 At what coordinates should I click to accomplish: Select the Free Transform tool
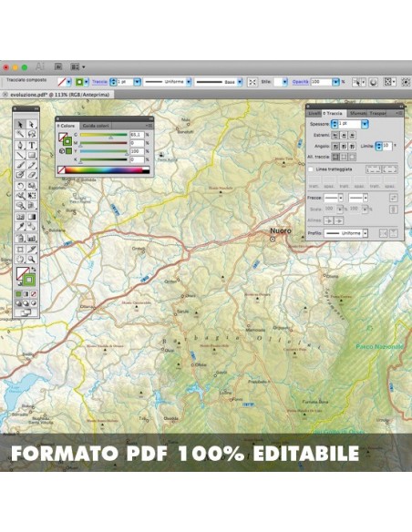pyautogui.click(x=32, y=196)
